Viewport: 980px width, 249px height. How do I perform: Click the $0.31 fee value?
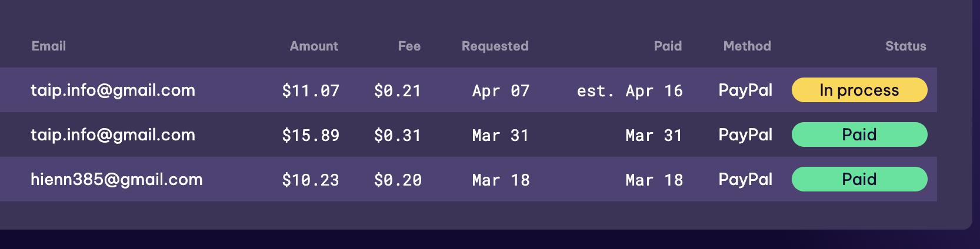(x=398, y=135)
